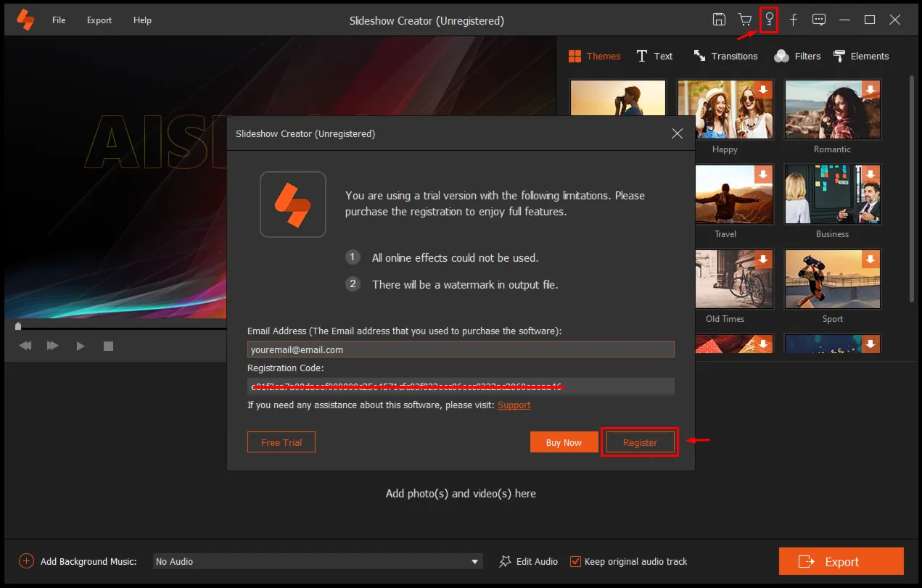Click the themes panel scrollbar
Image resolution: width=922 pixels, height=588 pixels.
click(x=912, y=189)
